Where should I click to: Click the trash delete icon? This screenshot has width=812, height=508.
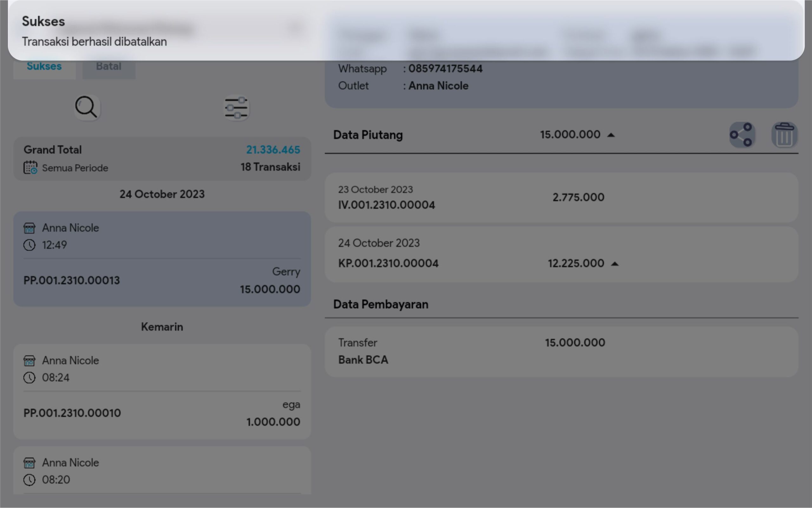pos(784,135)
